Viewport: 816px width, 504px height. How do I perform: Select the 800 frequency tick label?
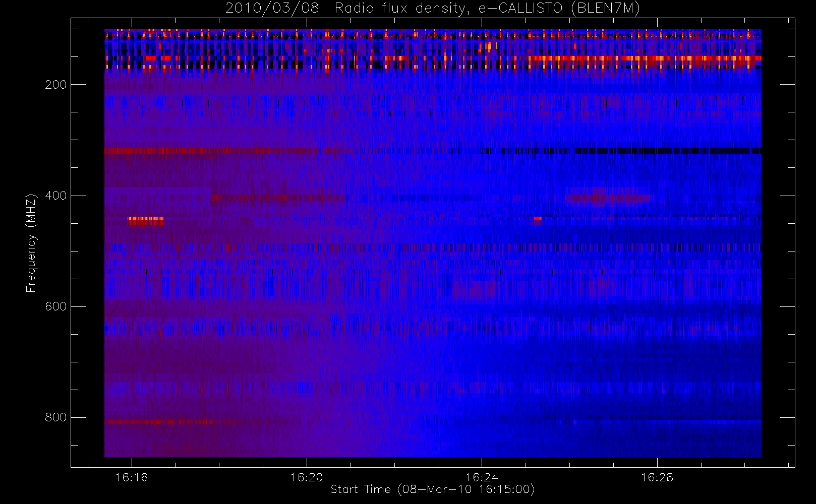click(x=56, y=417)
